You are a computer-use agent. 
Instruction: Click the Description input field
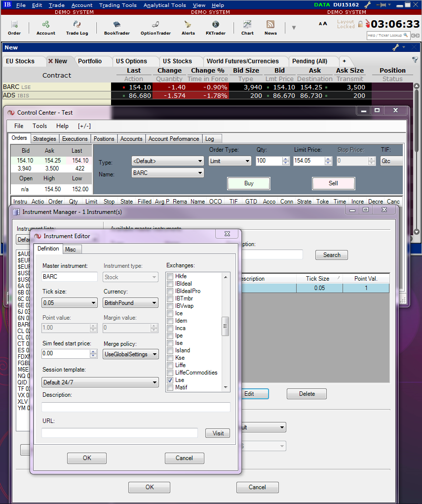[x=136, y=407]
